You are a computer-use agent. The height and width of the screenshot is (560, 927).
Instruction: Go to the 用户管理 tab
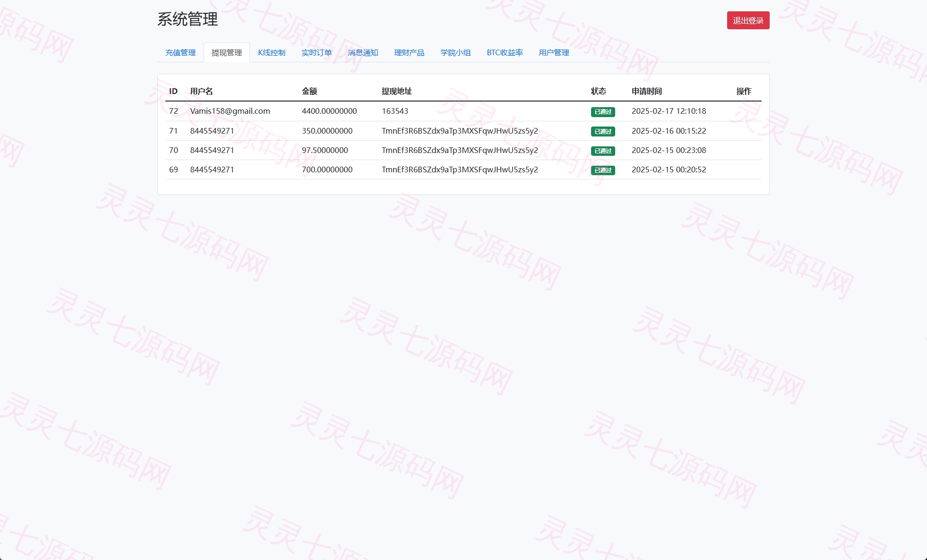click(x=554, y=52)
